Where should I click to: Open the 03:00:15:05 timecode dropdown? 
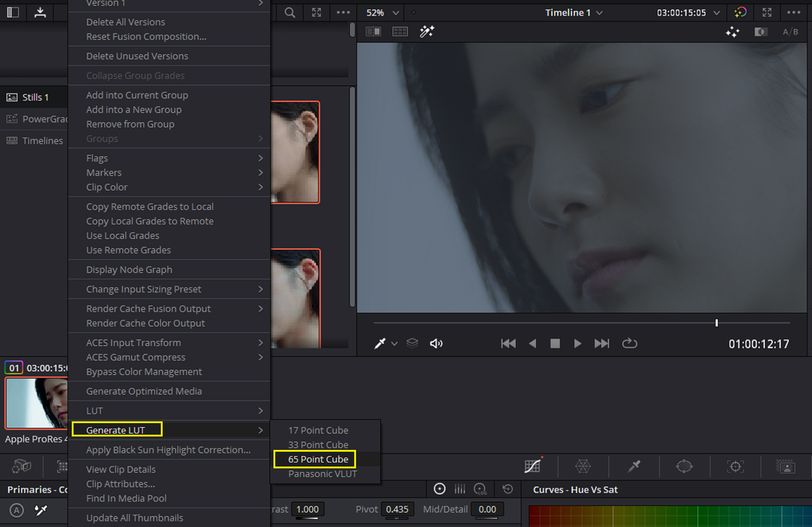[689, 13]
